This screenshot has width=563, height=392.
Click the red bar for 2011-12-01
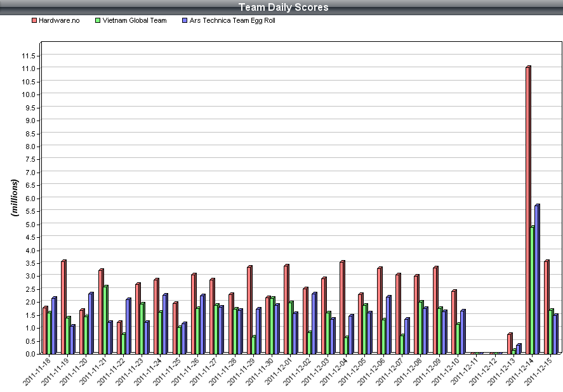click(286, 310)
